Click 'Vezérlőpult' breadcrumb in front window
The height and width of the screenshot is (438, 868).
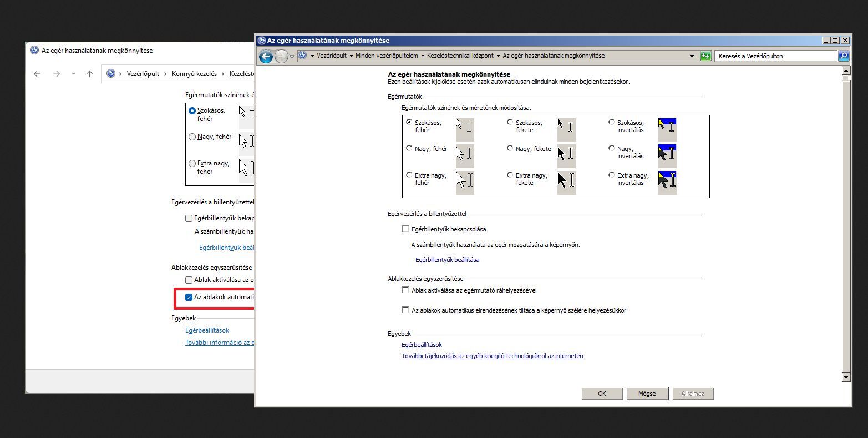(x=332, y=56)
